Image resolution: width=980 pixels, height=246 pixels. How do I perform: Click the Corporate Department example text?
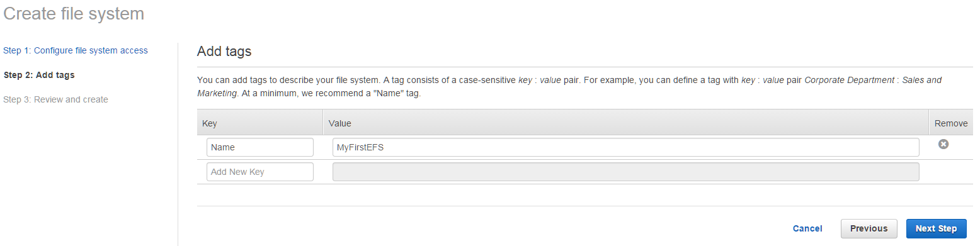(850, 81)
